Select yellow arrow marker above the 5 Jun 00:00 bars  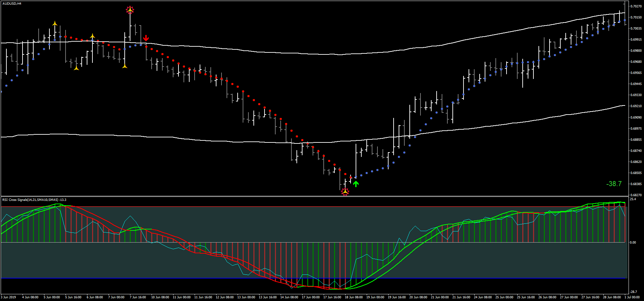pyautogui.click(x=55, y=23)
